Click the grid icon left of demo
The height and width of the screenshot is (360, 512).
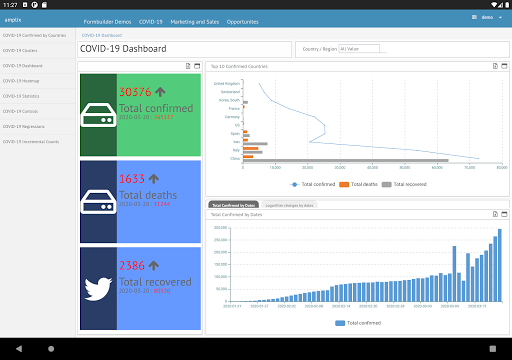474,17
